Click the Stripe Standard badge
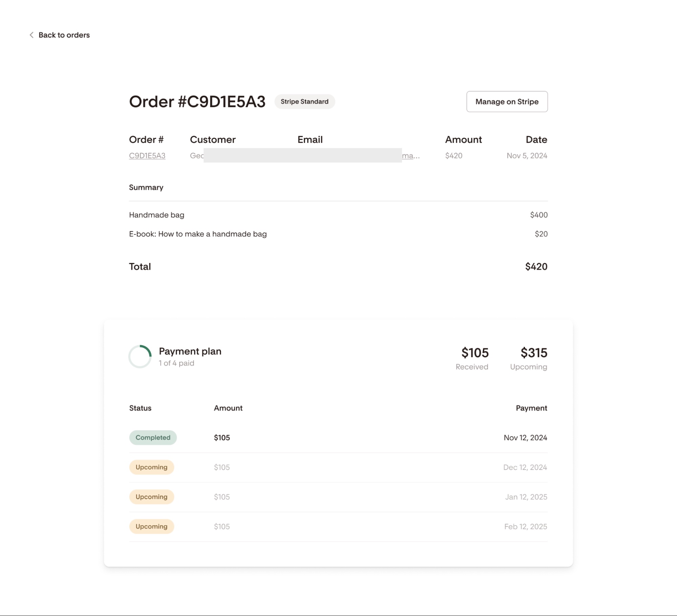The width and height of the screenshot is (677, 616). [304, 102]
